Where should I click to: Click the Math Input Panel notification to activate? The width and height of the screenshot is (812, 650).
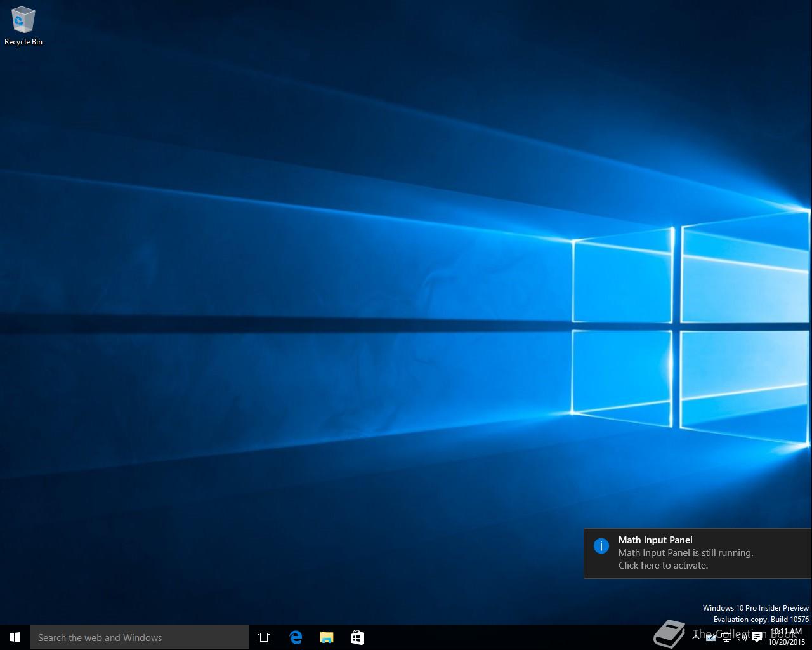point(697,553)
